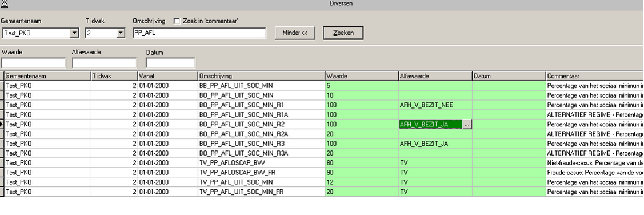Click Waarde 80 in the TV_PP_AFLOSCAP_BVV row
The image size is (644, 215).
362,163
